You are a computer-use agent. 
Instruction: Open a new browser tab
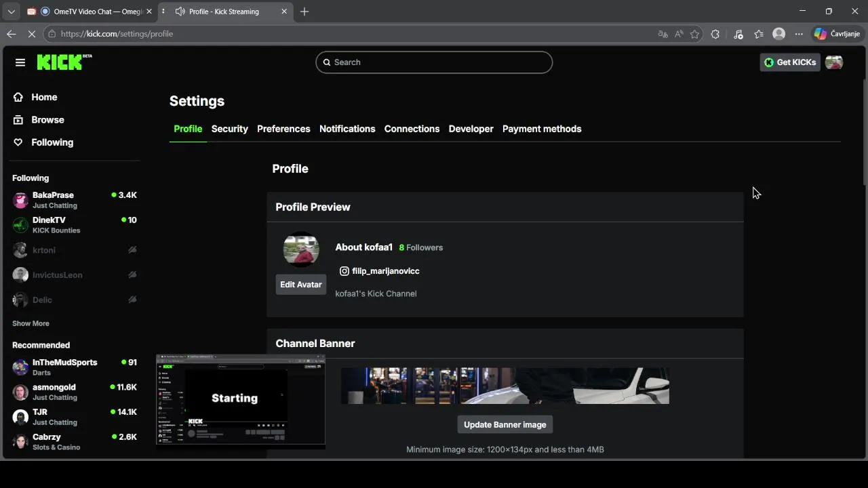tap(304, 12)
